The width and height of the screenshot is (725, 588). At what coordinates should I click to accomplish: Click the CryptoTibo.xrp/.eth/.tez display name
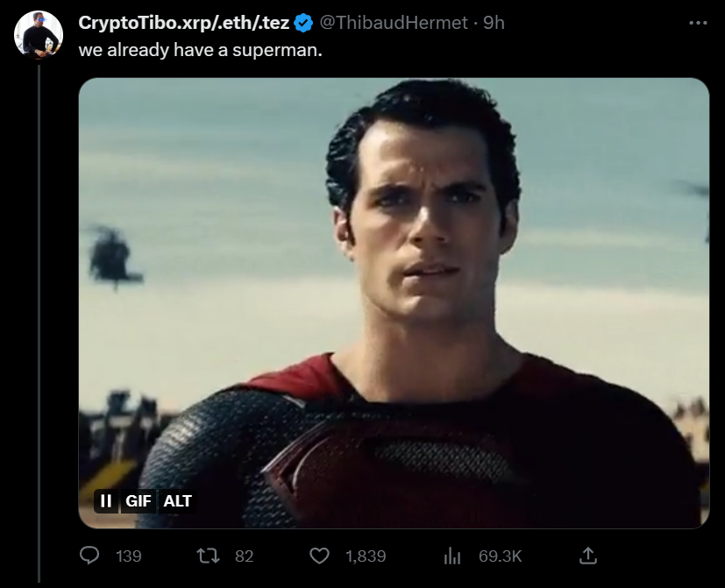coord(184,23)
